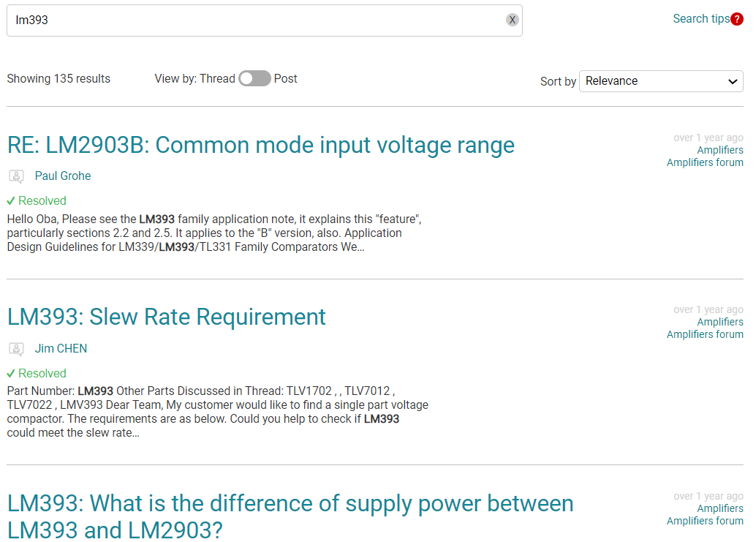
Task: Open 'LM393: What is the difference of supply power' thread
Action: click(290, 516)
